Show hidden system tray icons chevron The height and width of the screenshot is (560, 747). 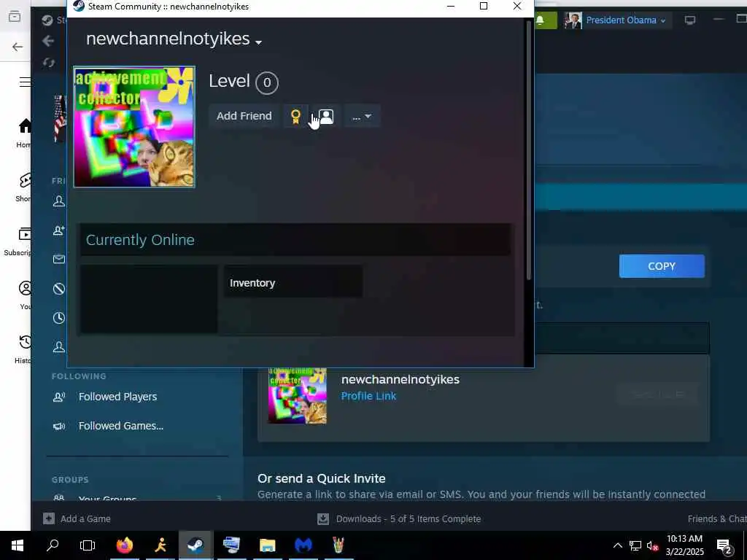click(617, 545)
